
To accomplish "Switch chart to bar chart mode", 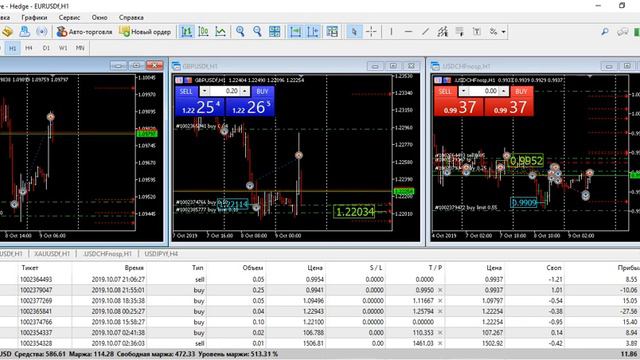I will (187, 32).
